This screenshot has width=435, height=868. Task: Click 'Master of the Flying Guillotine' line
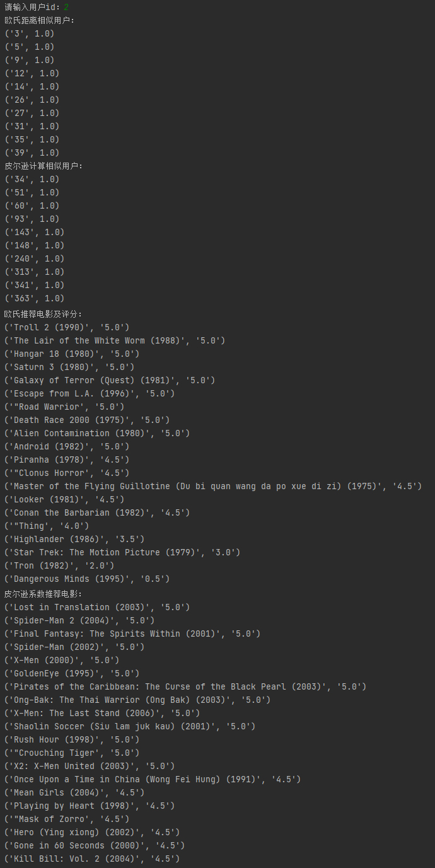point(213,486)
